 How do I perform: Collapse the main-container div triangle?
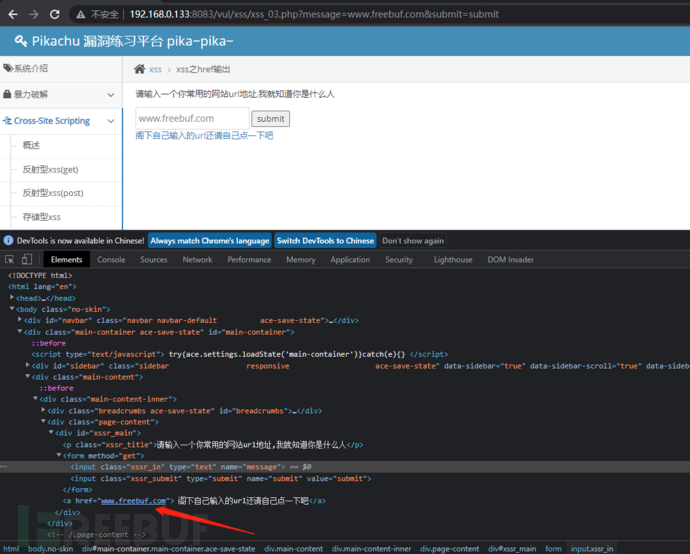click(20, 331)
